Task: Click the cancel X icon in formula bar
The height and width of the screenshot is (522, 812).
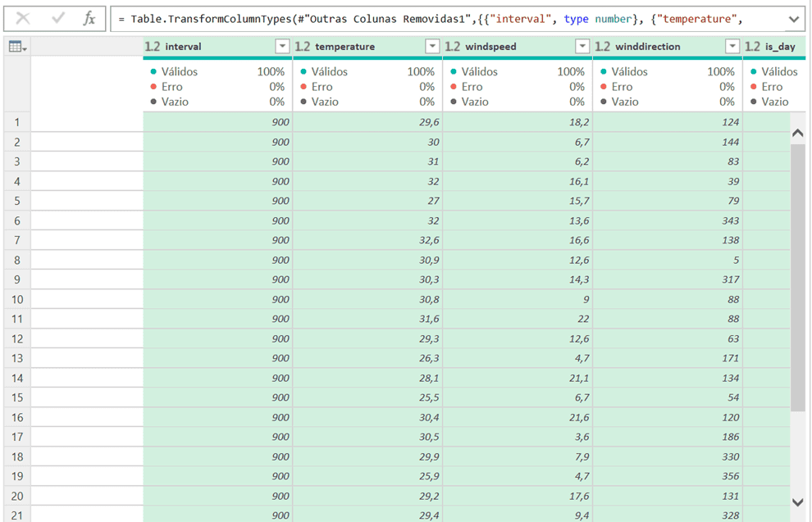Action: pos(23,19)
